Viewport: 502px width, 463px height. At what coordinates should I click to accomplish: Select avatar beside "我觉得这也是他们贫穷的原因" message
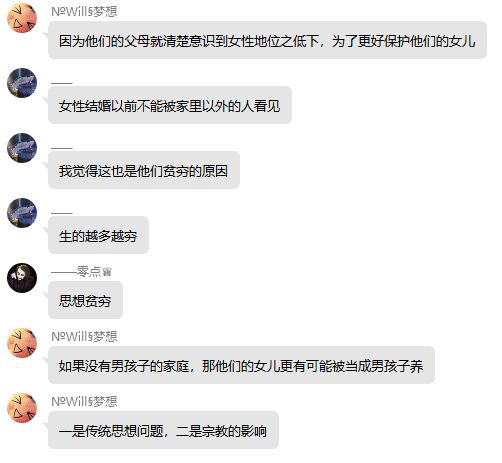22,148
